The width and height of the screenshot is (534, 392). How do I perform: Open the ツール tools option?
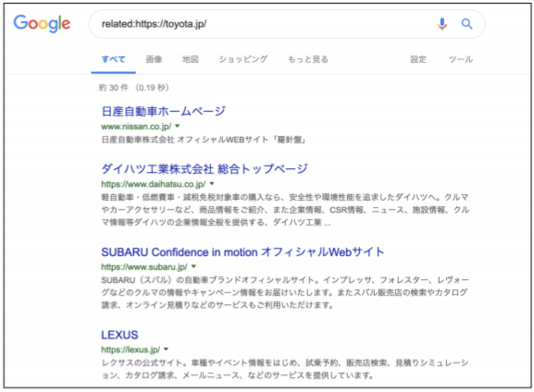pyautogui.click(x=461, y=59)
